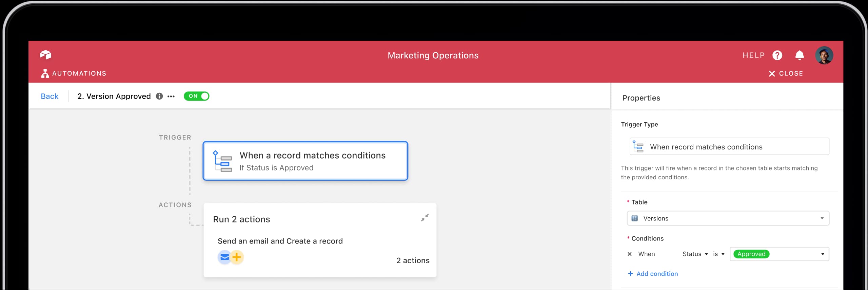Image resolution: width=868 pixels, height=290 pixels.
Task: Click the Create a record plus icon
Action: click(237, 257)
